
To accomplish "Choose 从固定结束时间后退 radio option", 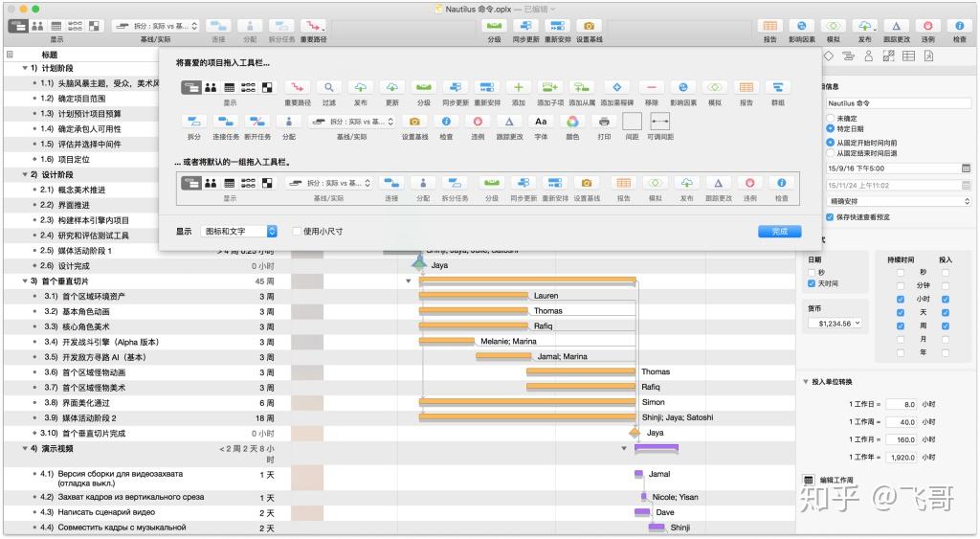I will pyautogui.click(x=830, y=152).
